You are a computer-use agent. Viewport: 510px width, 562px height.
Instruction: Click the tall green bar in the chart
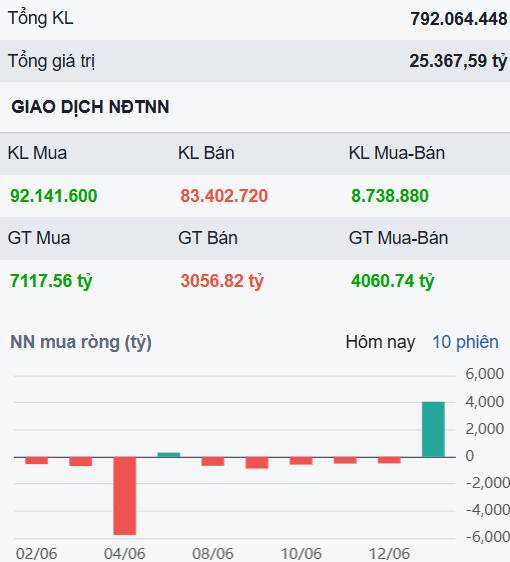click(433, 429)
